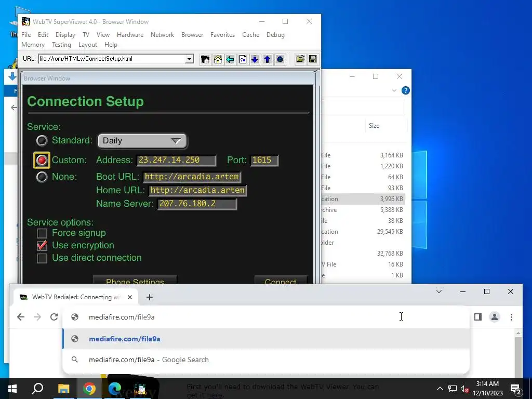The image size is (532, 399).
Task: Open the Favorites menu
Action: pos(222,35)
